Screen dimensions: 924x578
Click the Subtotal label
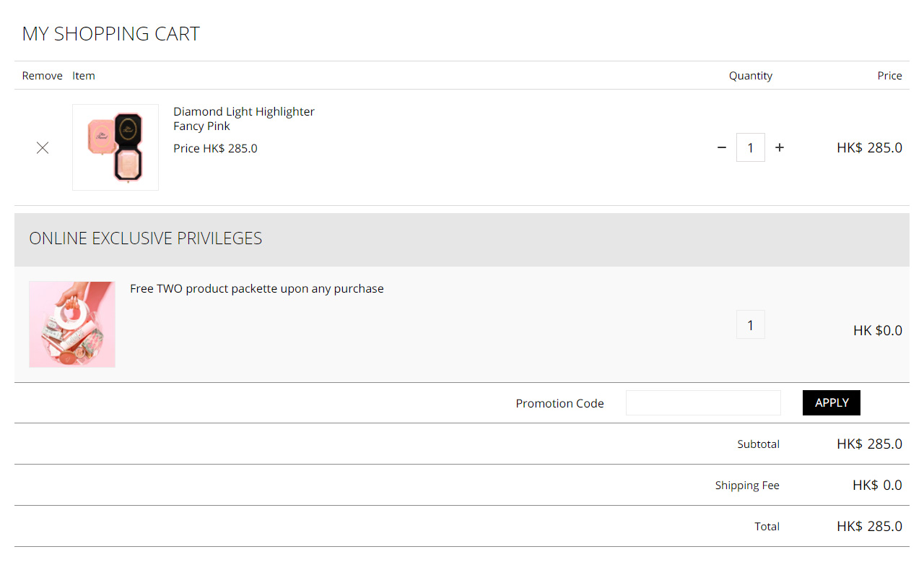click(758, 444)
